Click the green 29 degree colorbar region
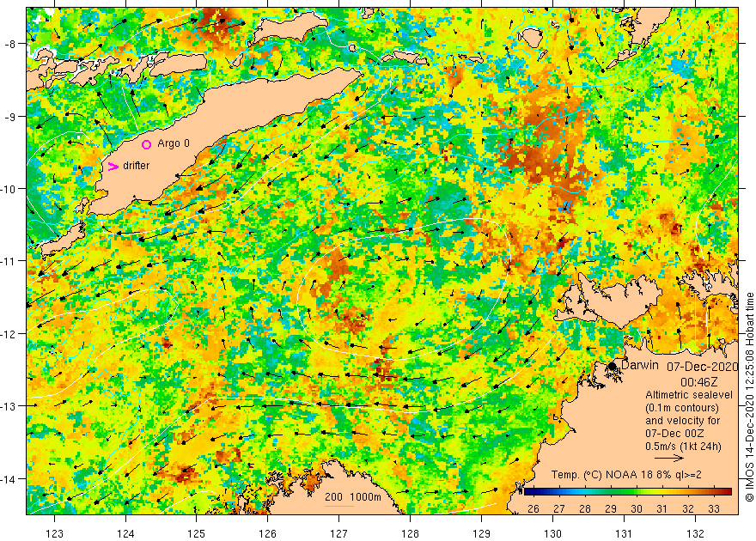Screen dimensions: 756x541 pos(611,492)
